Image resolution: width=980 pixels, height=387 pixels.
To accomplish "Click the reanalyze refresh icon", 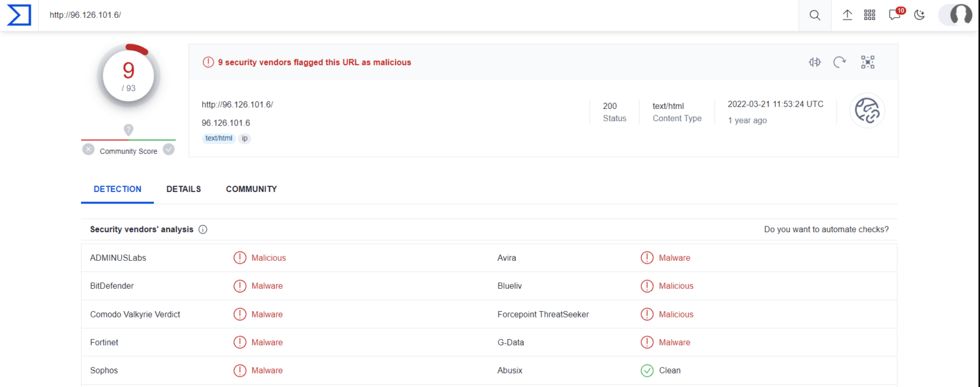I will click(x=840, y=62).
